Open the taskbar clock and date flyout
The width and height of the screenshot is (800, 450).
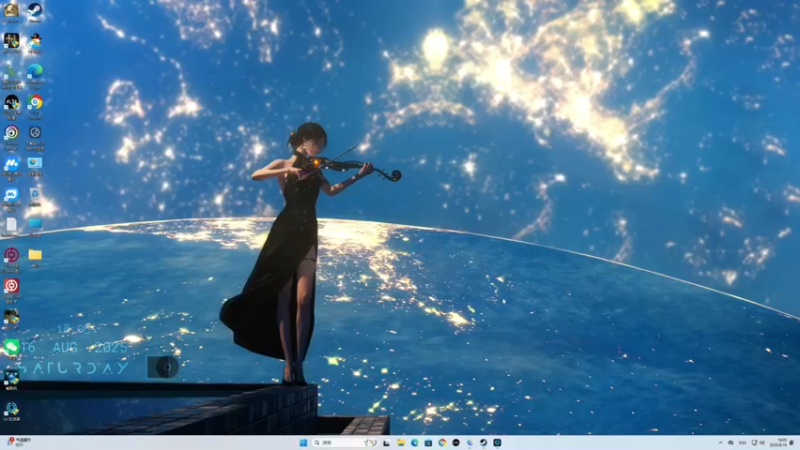pos(779,442)
